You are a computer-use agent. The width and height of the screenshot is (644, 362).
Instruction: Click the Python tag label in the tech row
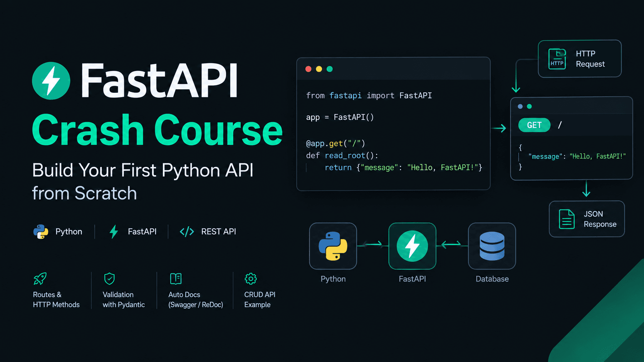(x=69, y=232)
